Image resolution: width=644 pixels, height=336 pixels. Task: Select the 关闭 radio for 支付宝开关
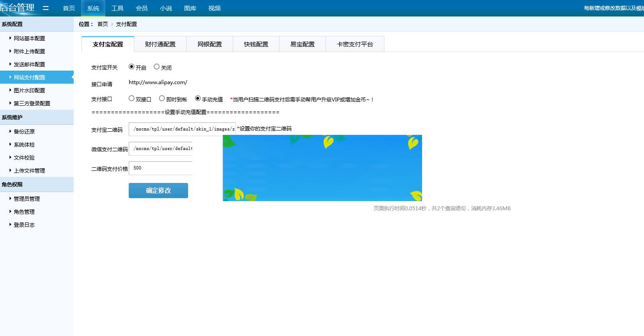156,67
